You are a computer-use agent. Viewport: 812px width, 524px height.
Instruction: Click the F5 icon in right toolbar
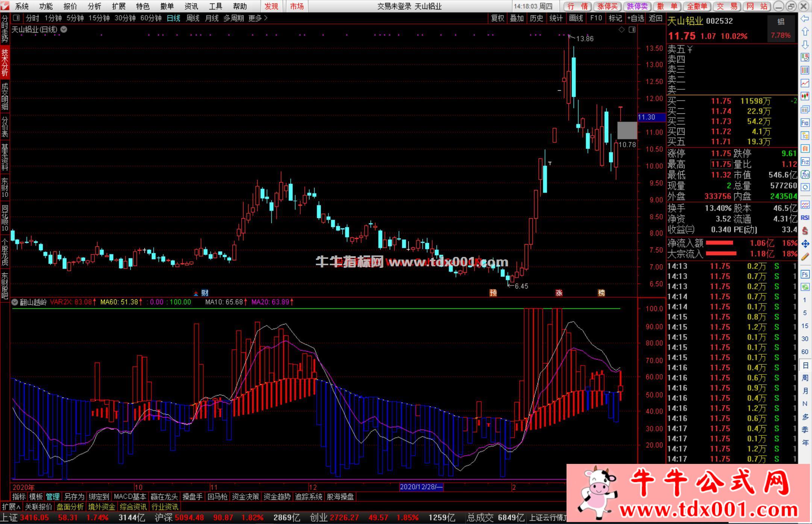805,274
